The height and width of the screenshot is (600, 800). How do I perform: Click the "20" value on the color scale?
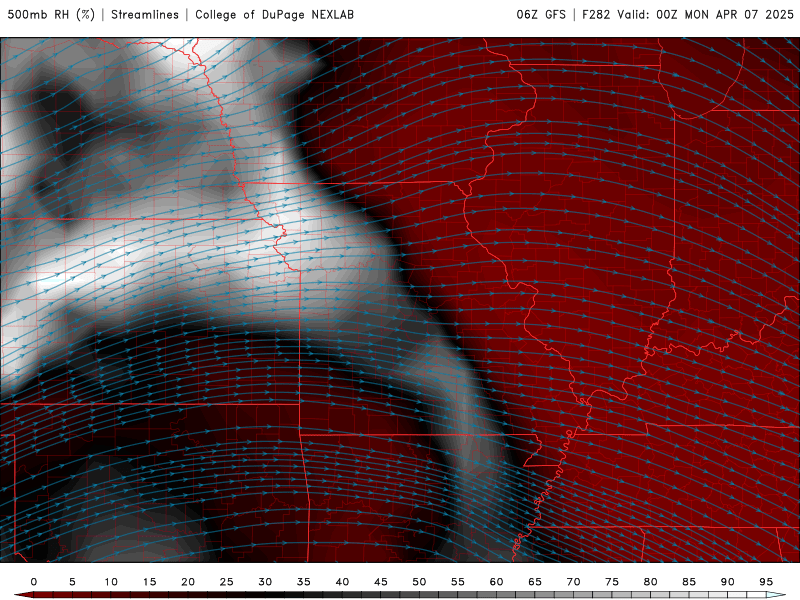pos(188,582)
